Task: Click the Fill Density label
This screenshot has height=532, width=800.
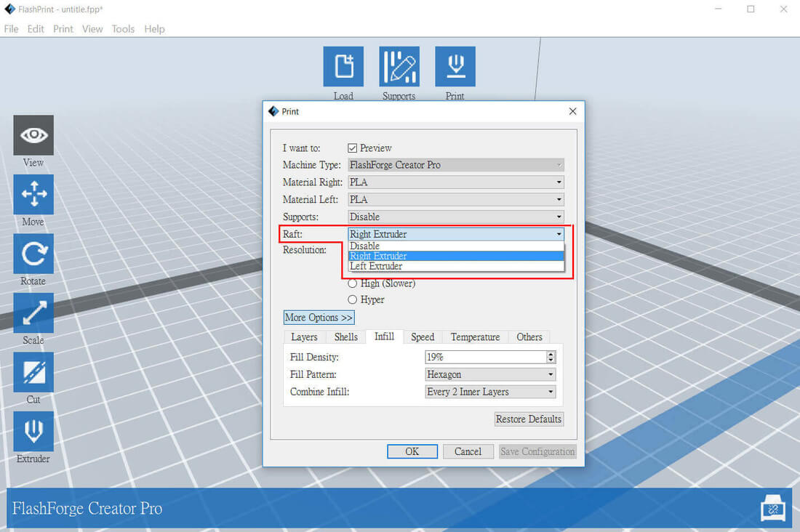Action: click(314, 357)
